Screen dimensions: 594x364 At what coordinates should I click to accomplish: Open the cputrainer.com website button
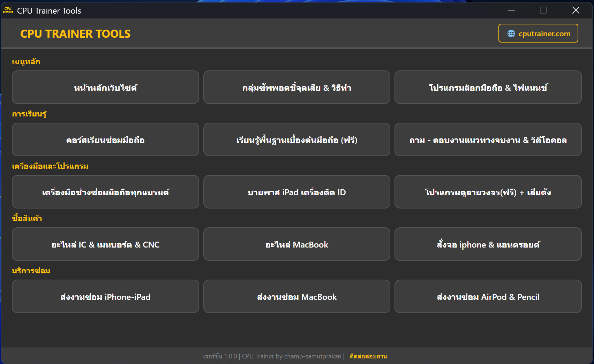538,33
